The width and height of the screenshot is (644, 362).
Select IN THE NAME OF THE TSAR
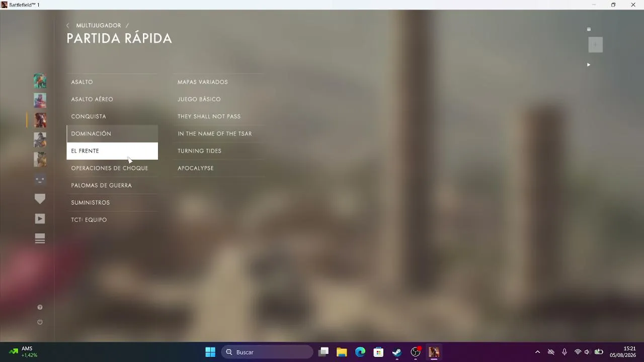point(218,134)
